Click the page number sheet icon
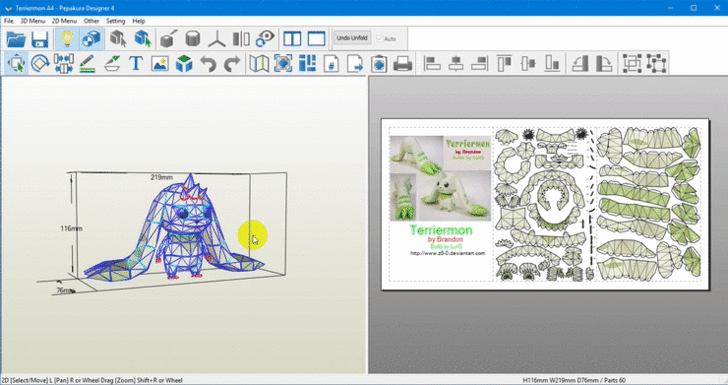Image resolution: width=728 pixels, height=385 pixels. [x=331, y=64]
